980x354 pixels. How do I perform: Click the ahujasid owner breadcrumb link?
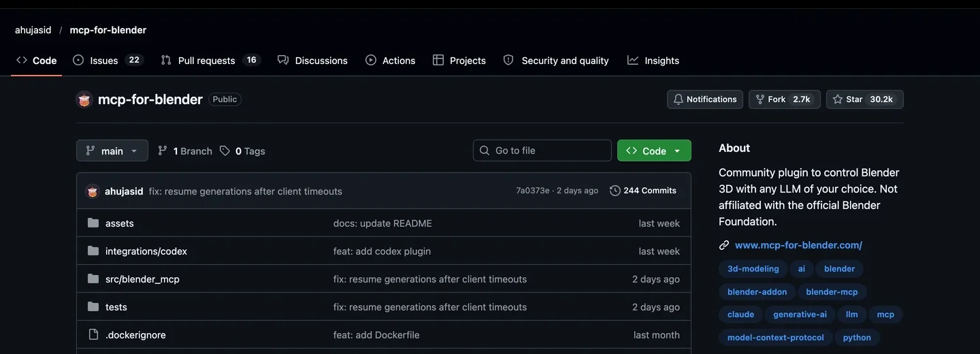(33, 30)
